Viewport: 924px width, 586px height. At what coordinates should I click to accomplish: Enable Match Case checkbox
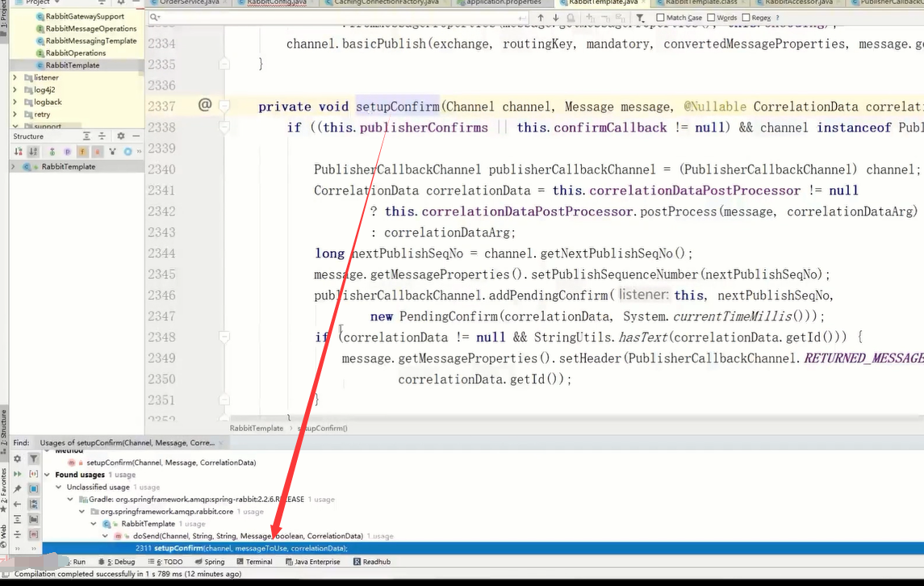coord(660,18)
